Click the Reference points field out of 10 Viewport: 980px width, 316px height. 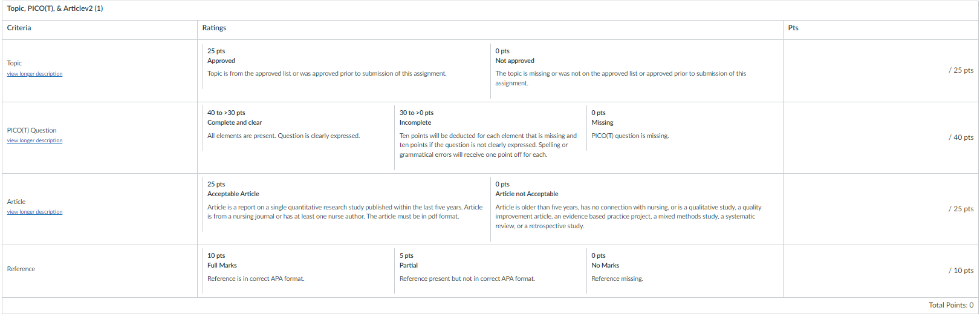pos(961,271)
